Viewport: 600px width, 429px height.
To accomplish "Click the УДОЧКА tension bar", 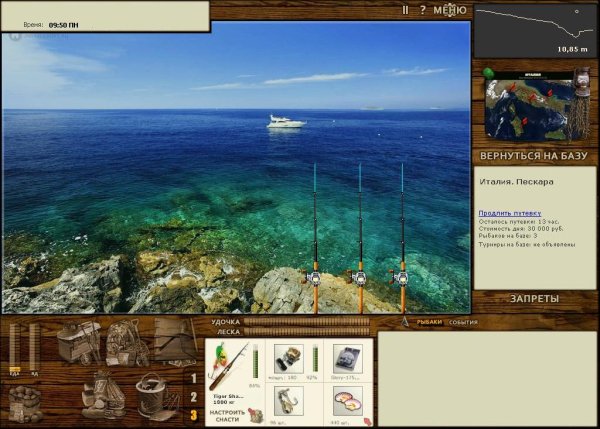I will tap(307, 322).
